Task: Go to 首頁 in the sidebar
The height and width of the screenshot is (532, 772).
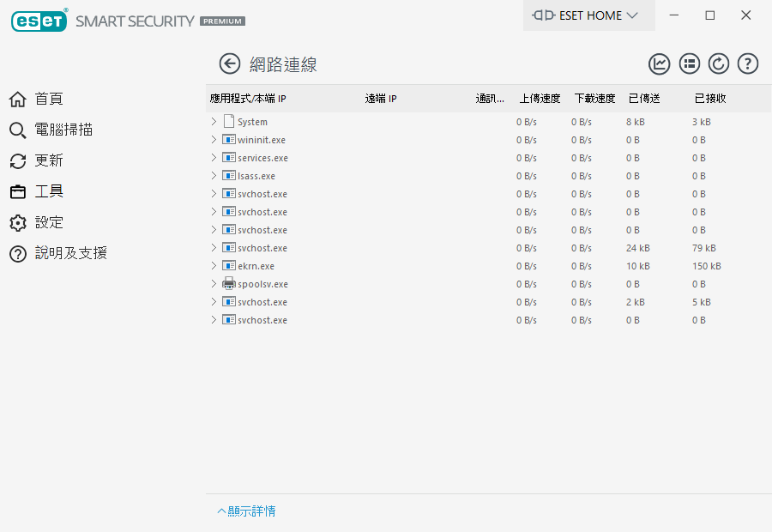Action: click(x=49, y=99)
